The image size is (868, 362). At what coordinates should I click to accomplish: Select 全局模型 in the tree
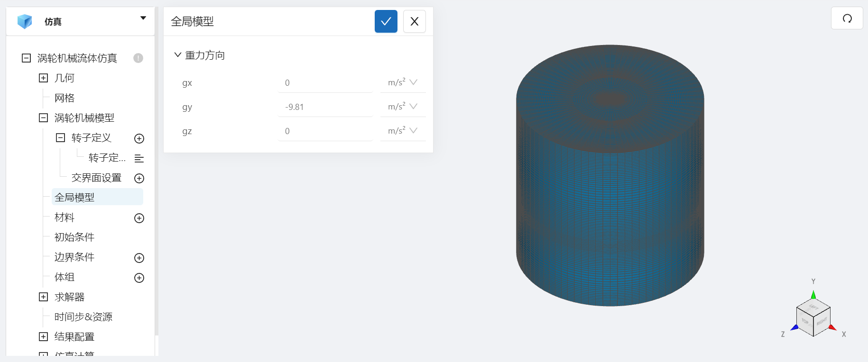click(x=97, y=197)
